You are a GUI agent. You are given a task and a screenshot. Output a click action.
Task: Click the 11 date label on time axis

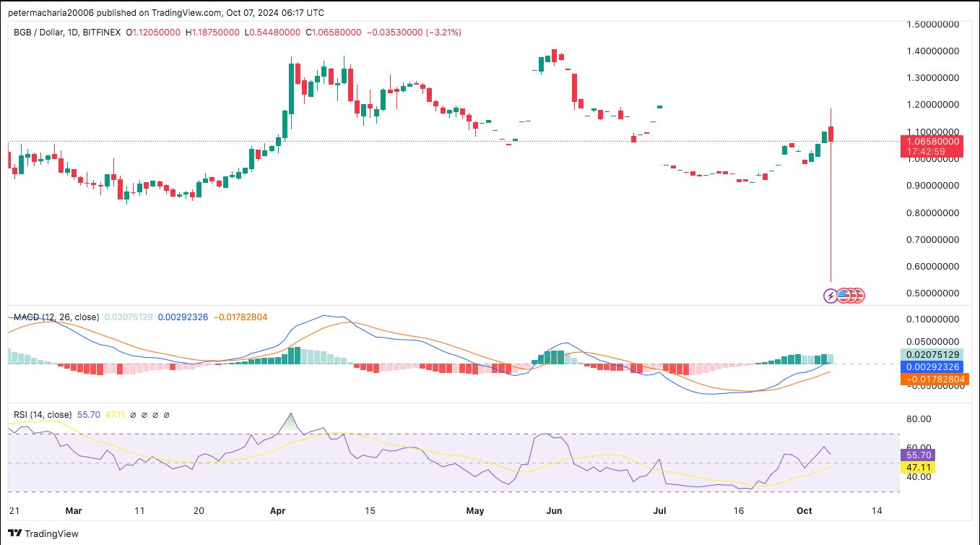click(139, 510)
